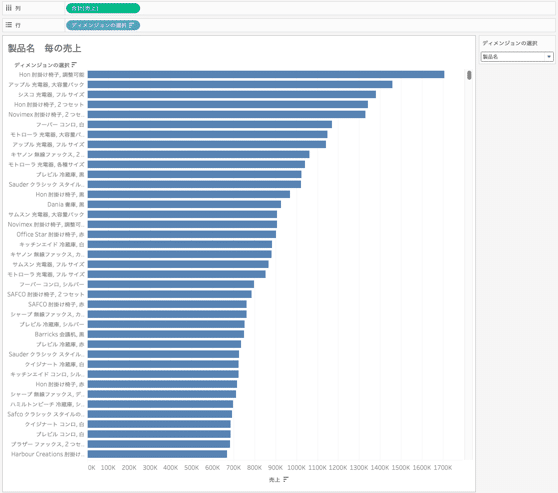This screenshot has height=493, width=558.
Task: Click the 行 shelf label
Action: click(18, 25)
